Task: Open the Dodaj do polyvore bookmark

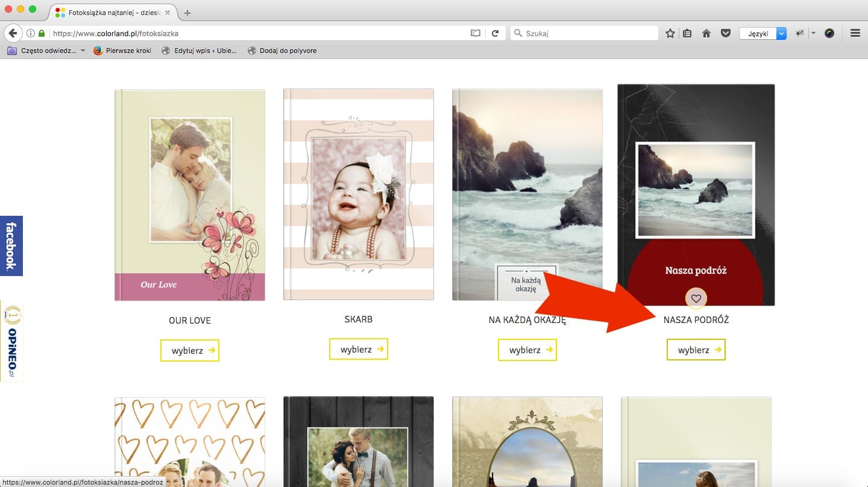Action: (x=282, y=51)
